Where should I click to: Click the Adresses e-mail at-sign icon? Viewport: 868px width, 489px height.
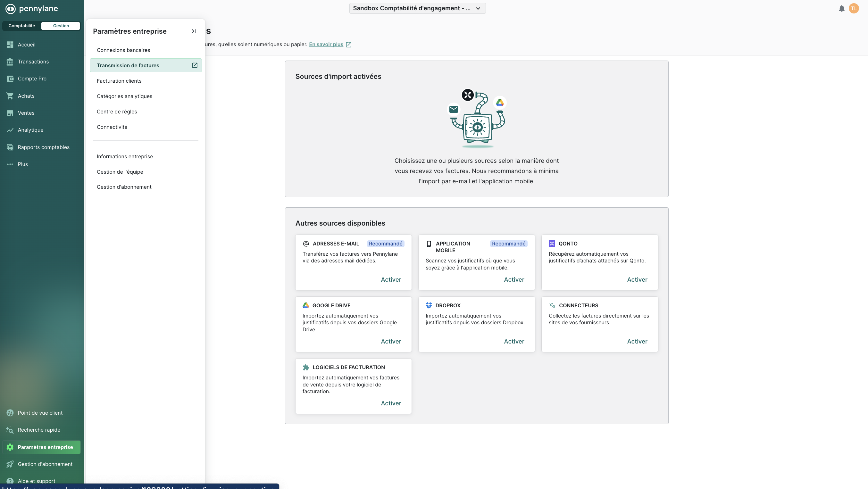pos(306,244)
